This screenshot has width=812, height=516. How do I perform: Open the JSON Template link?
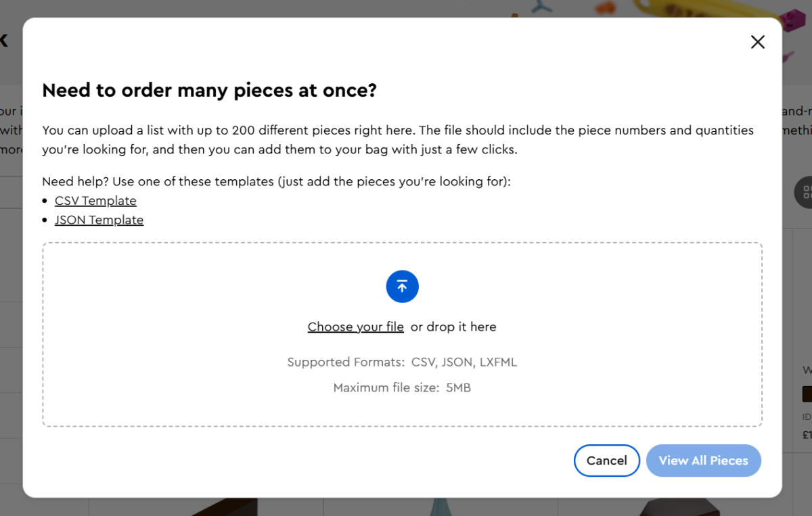coord(99,220)
